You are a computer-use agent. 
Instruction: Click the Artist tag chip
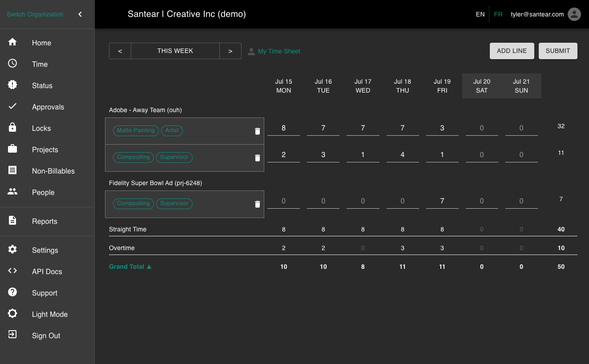coord(172,130)
